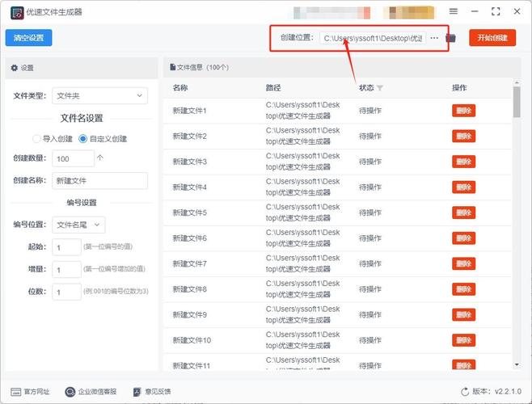
Task: Click the 操作 column header
Action: (459, 88)
